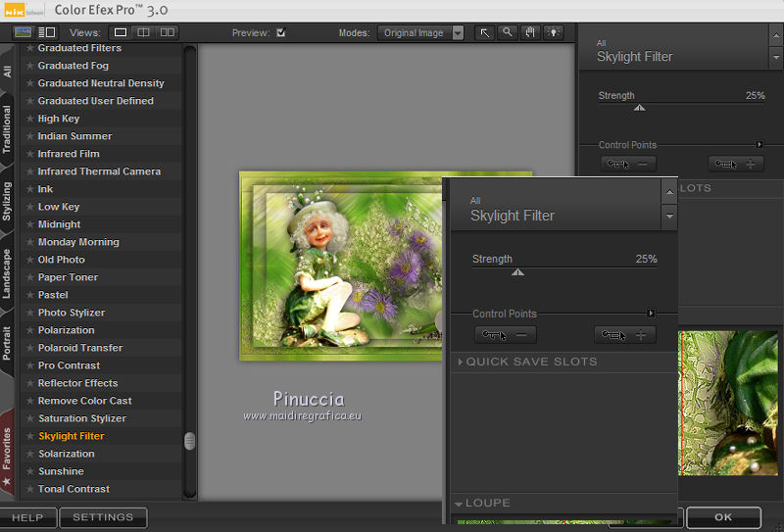Open the Modes dropdown showing Original Image
Image resolution: width=784 pixels, height=532 pixels.
[420, 33]
